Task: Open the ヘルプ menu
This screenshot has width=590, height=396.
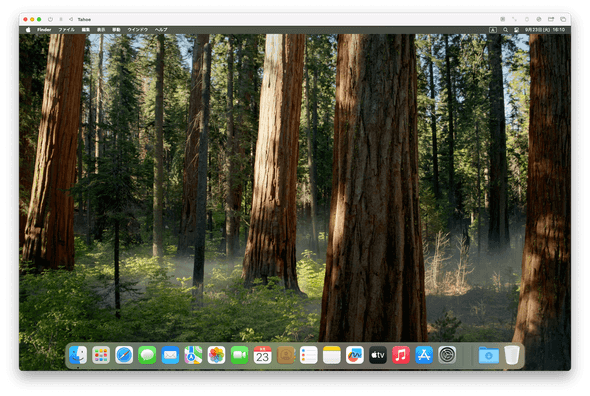Action: coord(161,30)
